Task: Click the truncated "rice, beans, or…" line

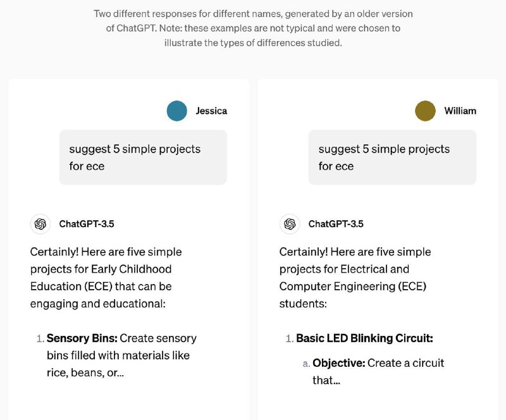Action: click(85, 373)
